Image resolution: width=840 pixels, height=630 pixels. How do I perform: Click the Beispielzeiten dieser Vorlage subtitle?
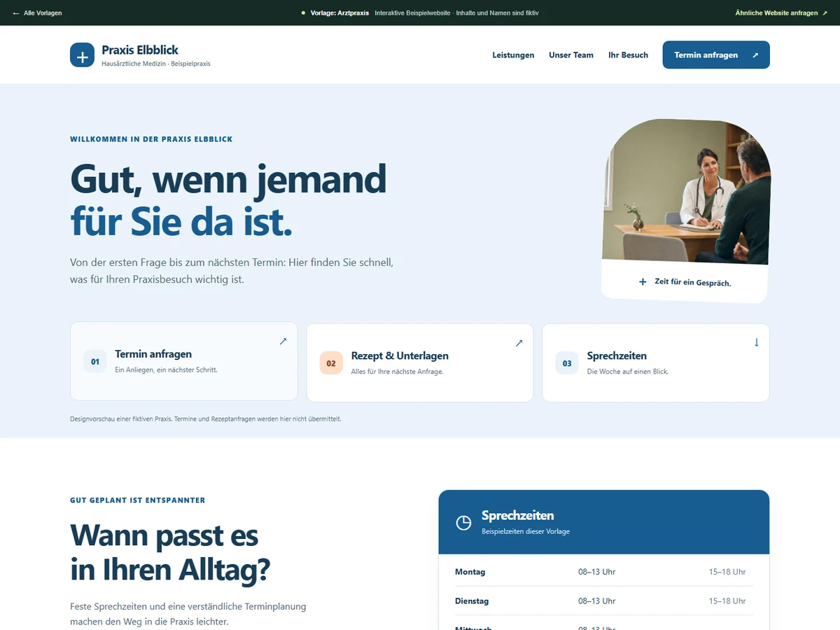tap(526, 531)
